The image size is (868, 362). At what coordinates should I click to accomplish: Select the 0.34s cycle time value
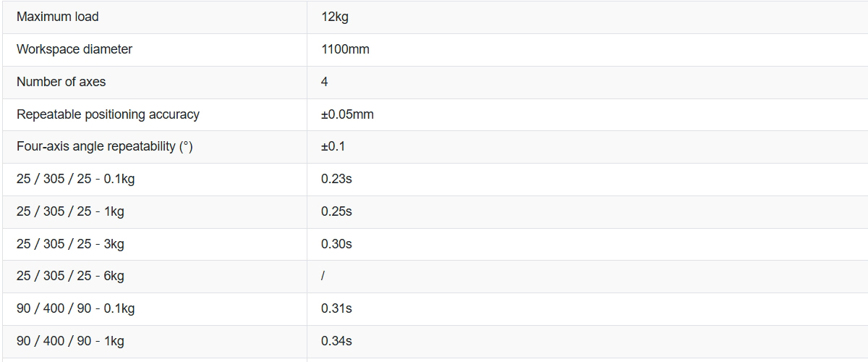pyautogui.click(x=336, y=341)
